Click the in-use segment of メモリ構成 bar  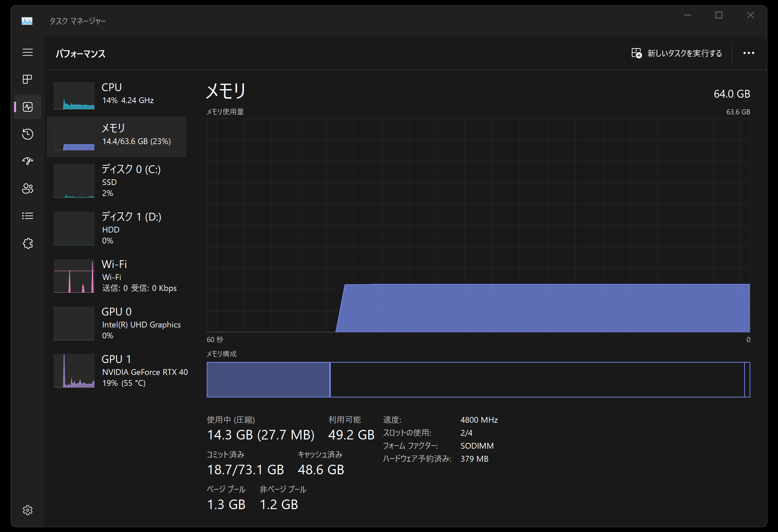click(268, 380)
